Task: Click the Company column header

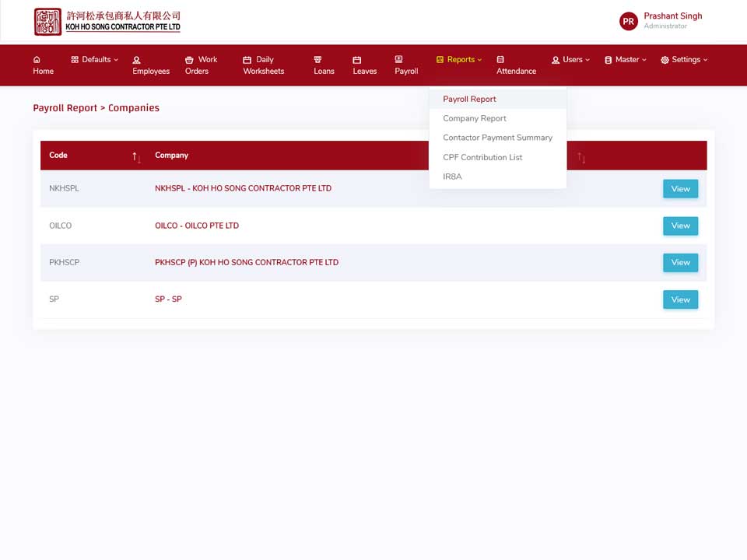Action: (x=171, y=156)
